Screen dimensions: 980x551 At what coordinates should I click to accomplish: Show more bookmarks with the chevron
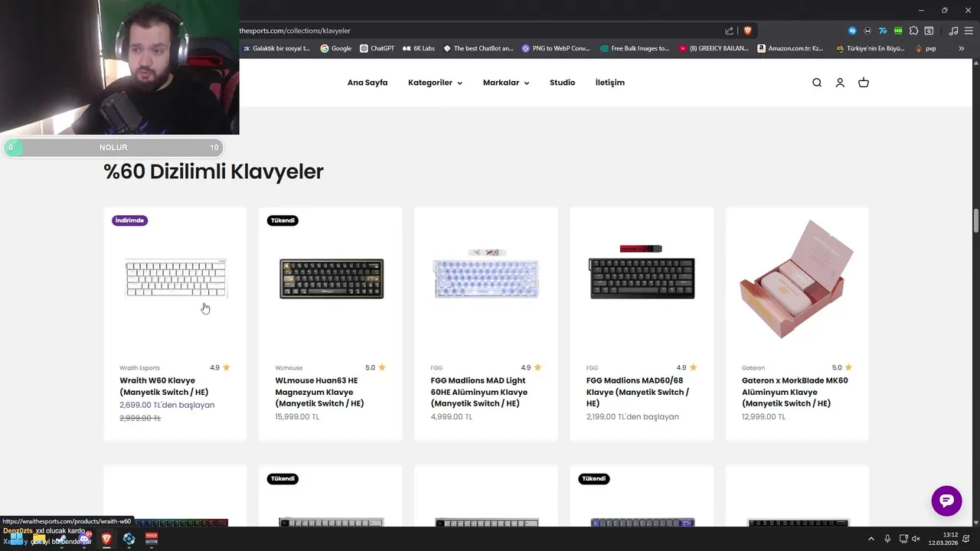(962, 48)
